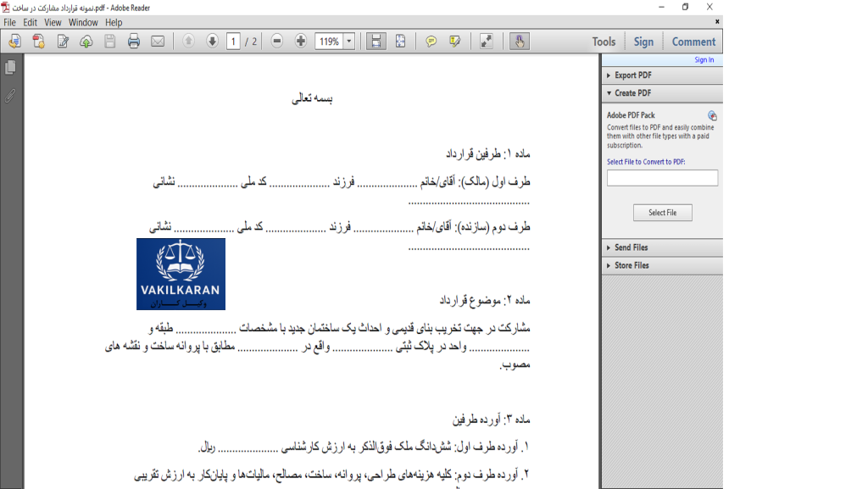Toggle the click-to-scroll hand tool button
This screenshot has width=868, height=489.
520,42
